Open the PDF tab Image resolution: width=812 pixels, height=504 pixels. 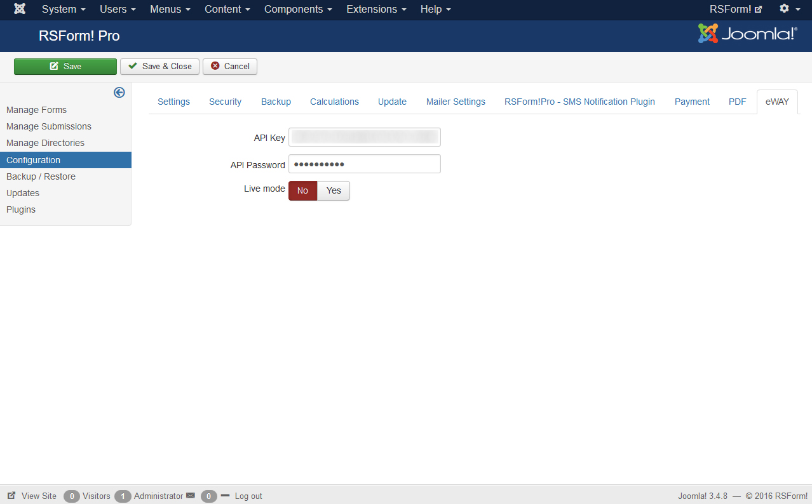(737, 102)
